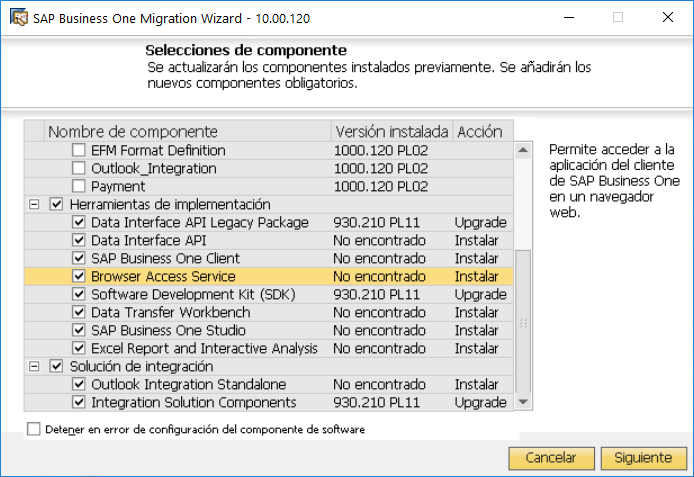Click the SAP Migration Wizard title bar icon
Viewport: 694px width, 477px height.
(19, 18)
